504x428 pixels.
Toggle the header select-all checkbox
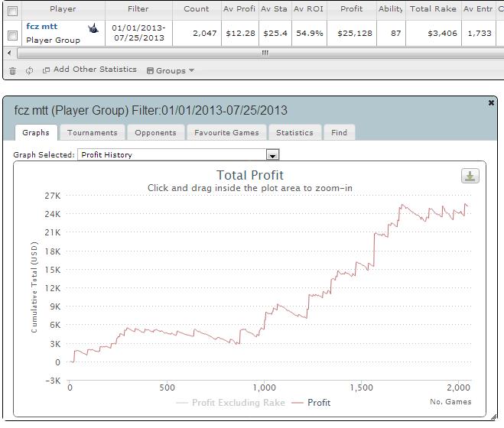[x=12, y=11]
